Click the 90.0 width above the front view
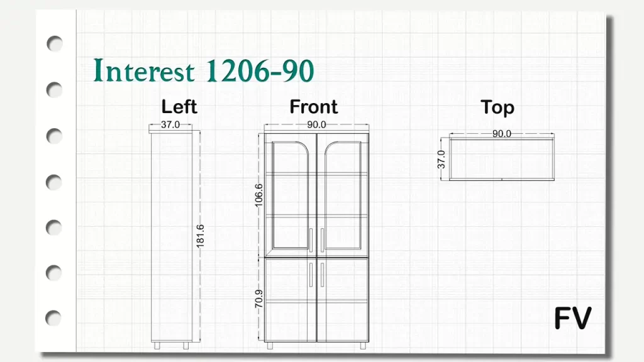Image resolution: width=644 pixels, height=362 pixels. [316, 125]
